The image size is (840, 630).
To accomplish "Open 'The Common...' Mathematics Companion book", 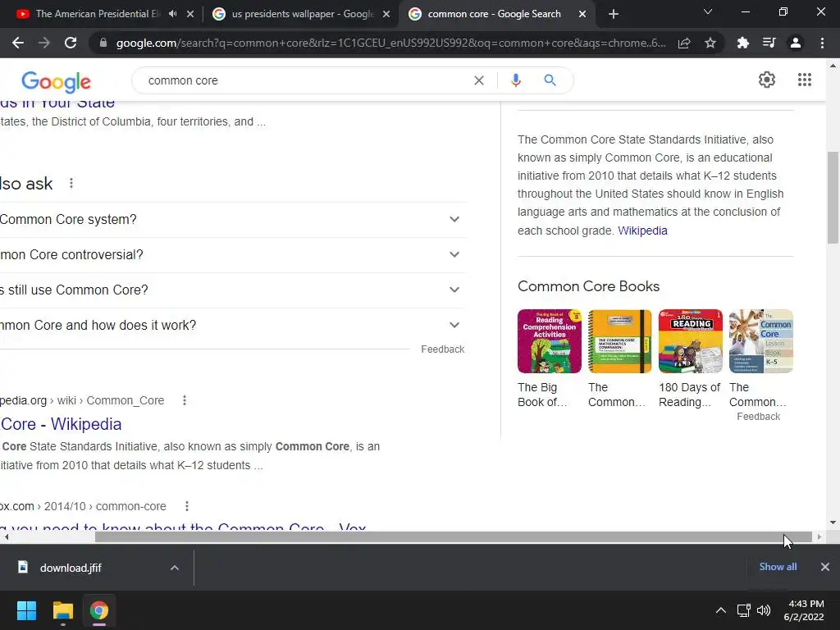I will (x=620, y=341).
